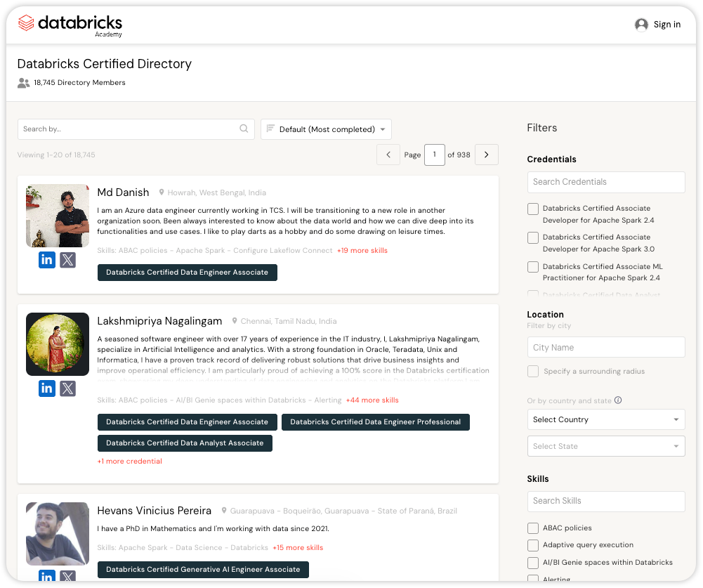The height and width of the screenshot is (588, 703).
Task: Click Data Analyst Associate credential badge
Action: pyautogui.click(x=185, y=443)
